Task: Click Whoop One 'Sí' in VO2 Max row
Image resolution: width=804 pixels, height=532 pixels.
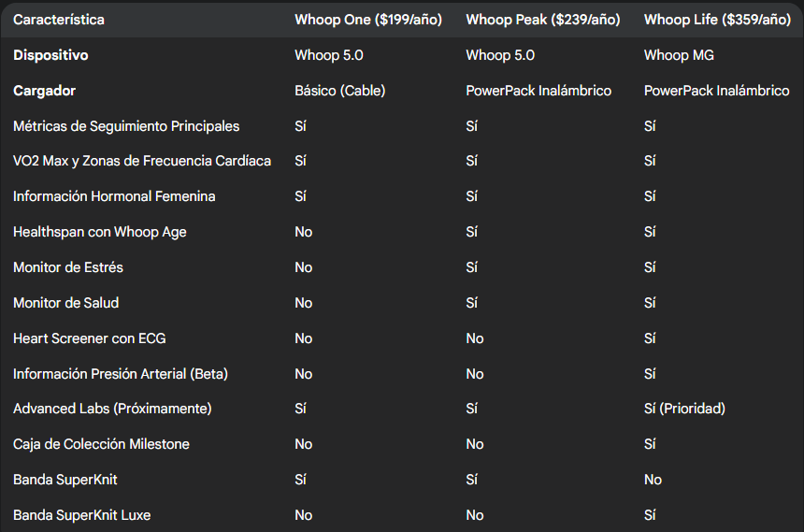Action: point(300,161)
